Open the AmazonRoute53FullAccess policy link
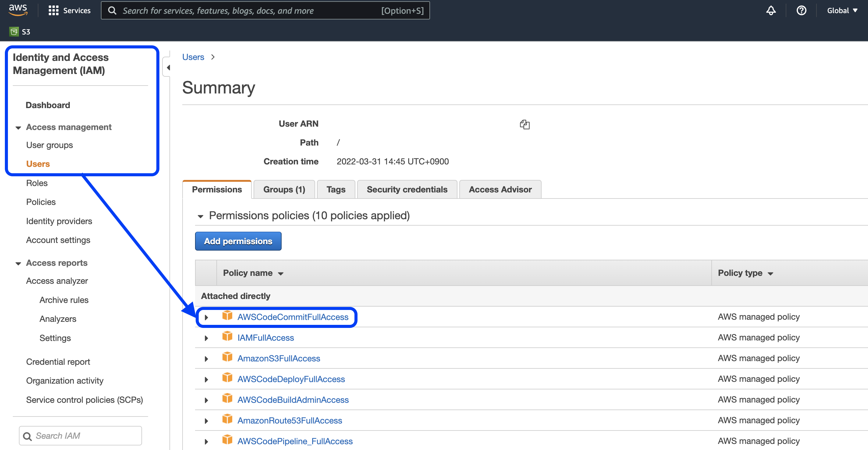This screenshot has height=450, width=868. [x=290, y=420]
